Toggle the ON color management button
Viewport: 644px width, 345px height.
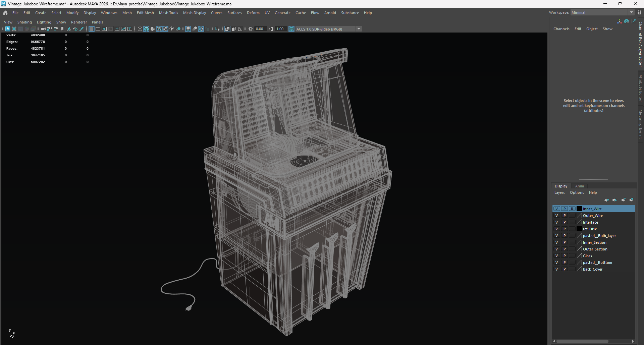coord(291,29)
